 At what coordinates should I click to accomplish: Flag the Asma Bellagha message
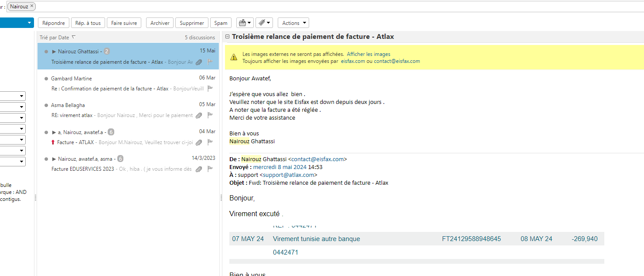210,115
